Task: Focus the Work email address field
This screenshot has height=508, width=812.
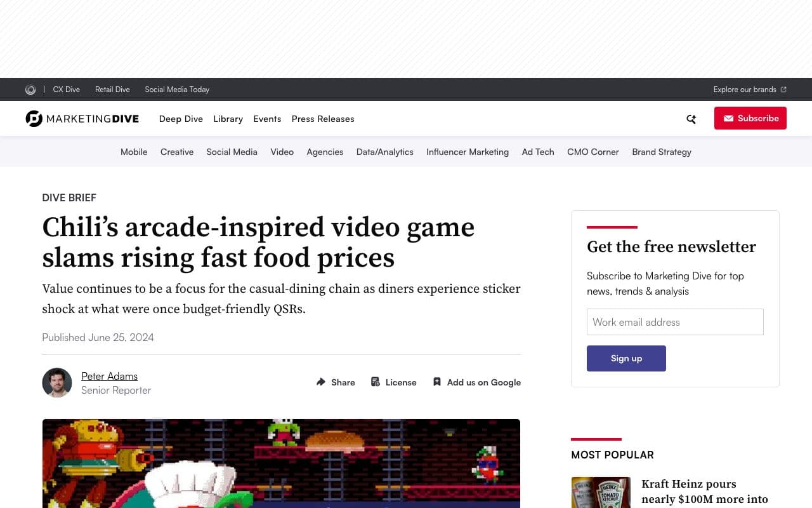Action: click(x=675, y=322)
